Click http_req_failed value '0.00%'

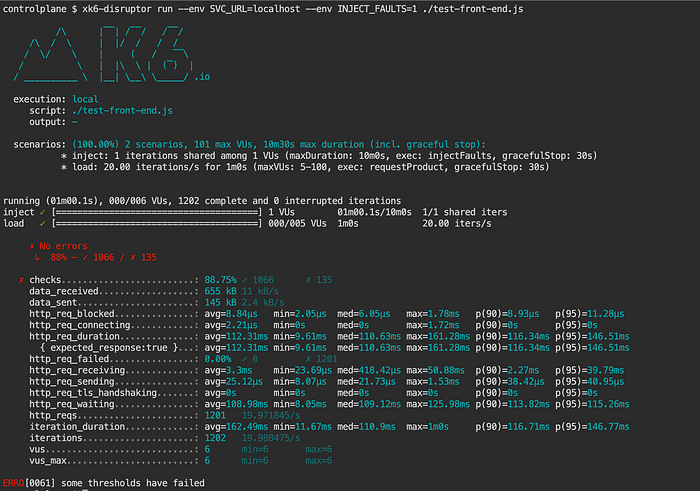pyautogui.click(x=218, y=359)
